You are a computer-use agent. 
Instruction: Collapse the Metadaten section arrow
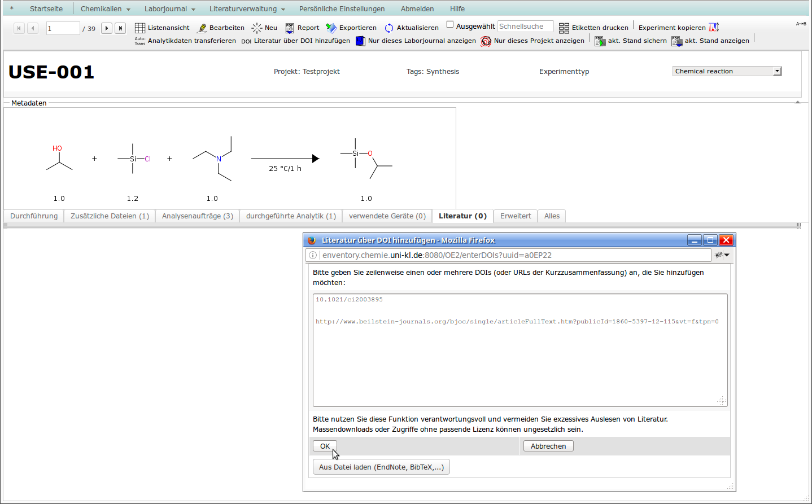[798, 102]
